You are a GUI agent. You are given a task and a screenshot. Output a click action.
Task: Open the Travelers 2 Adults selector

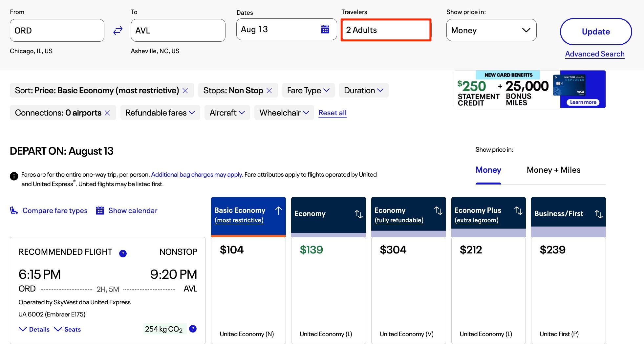(386, 30)
